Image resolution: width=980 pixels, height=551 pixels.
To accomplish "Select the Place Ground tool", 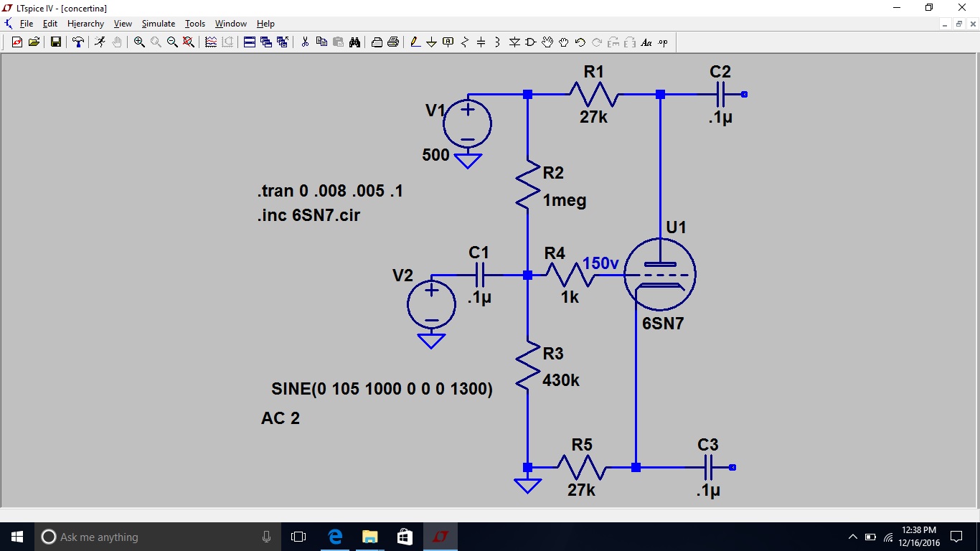I will [432, 42].
